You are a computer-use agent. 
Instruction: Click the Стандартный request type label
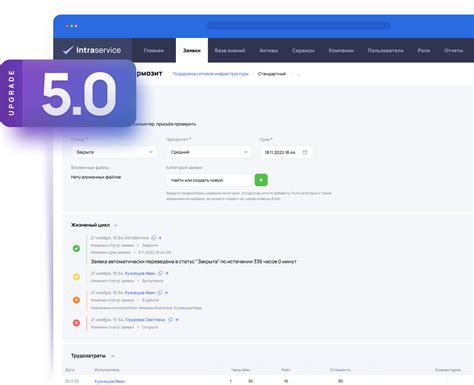coord(272,74)
